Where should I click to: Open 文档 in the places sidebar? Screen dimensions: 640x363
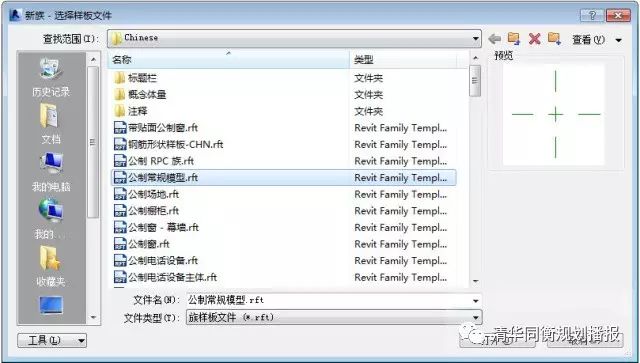coord(51,124)
